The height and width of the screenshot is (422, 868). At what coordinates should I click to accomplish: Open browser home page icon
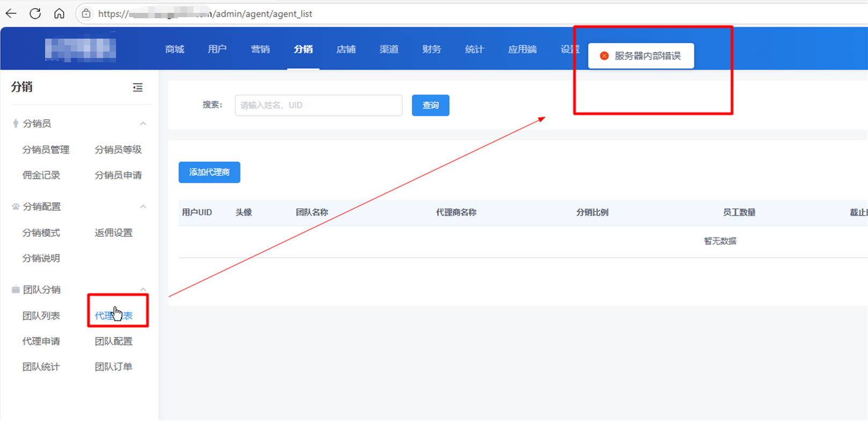click(x=59, y=13)
